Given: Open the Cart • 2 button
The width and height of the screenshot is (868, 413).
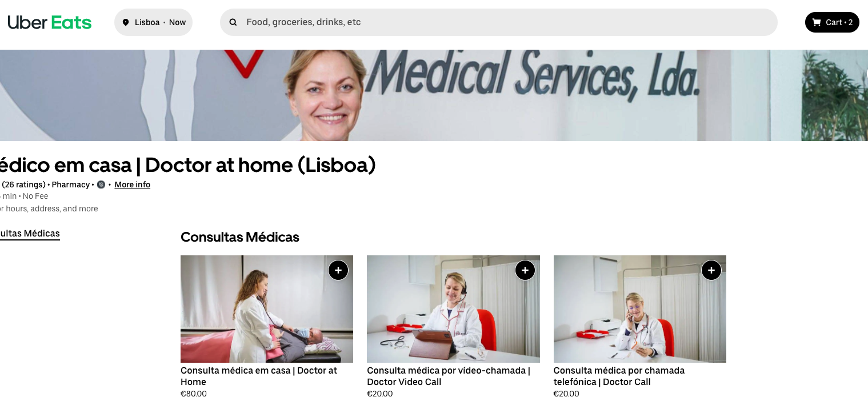Looking at the screenshot, I should (x=832, y=22).
